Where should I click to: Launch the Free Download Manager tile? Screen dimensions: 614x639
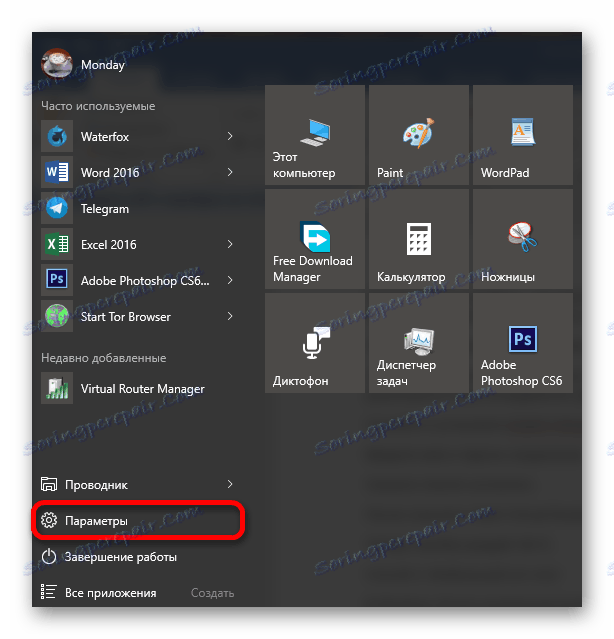pyautogui.click(x=315, y=239)
